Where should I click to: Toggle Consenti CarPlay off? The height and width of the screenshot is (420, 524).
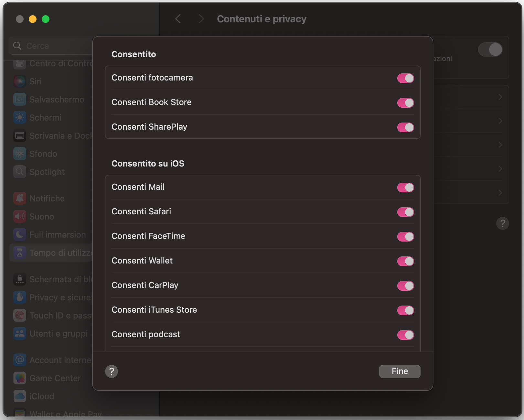click(406, 286)
